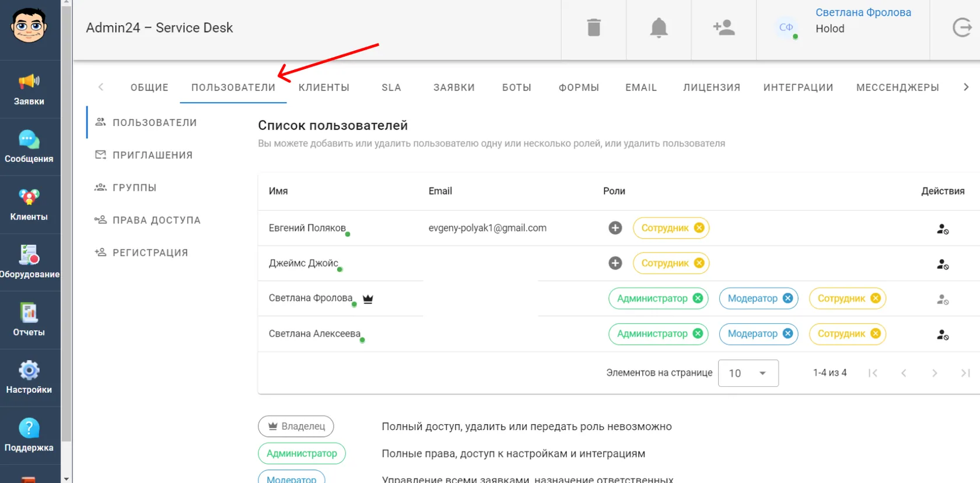
Task: Click the add user icon in header
Action: click(724, 27)
